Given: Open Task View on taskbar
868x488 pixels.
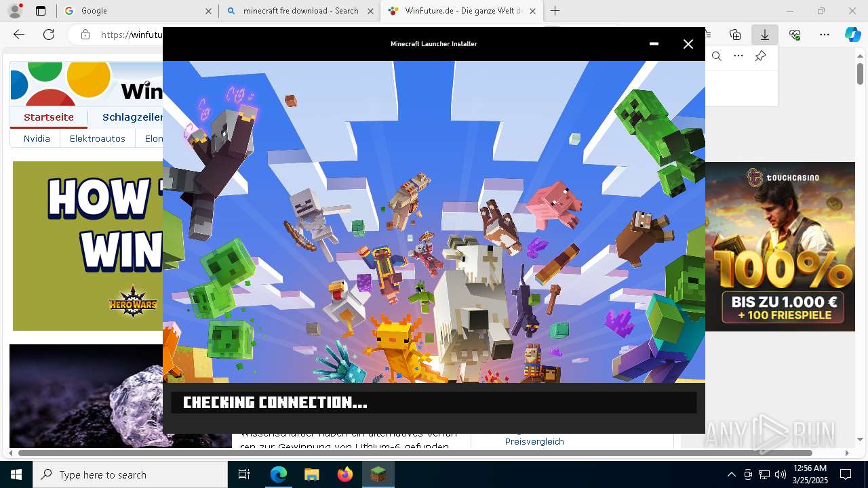Looking at the screenshot, I should [244, 474].
